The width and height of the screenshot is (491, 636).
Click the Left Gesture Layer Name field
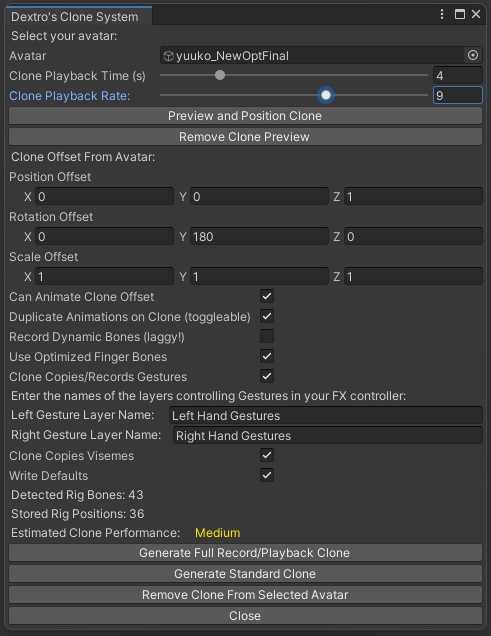tap(326, 415)
